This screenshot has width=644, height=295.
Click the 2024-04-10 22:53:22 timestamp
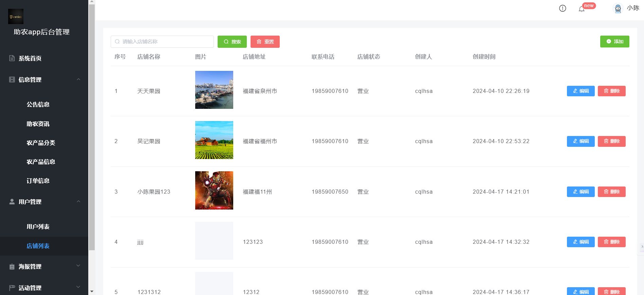tap(501, 141)
